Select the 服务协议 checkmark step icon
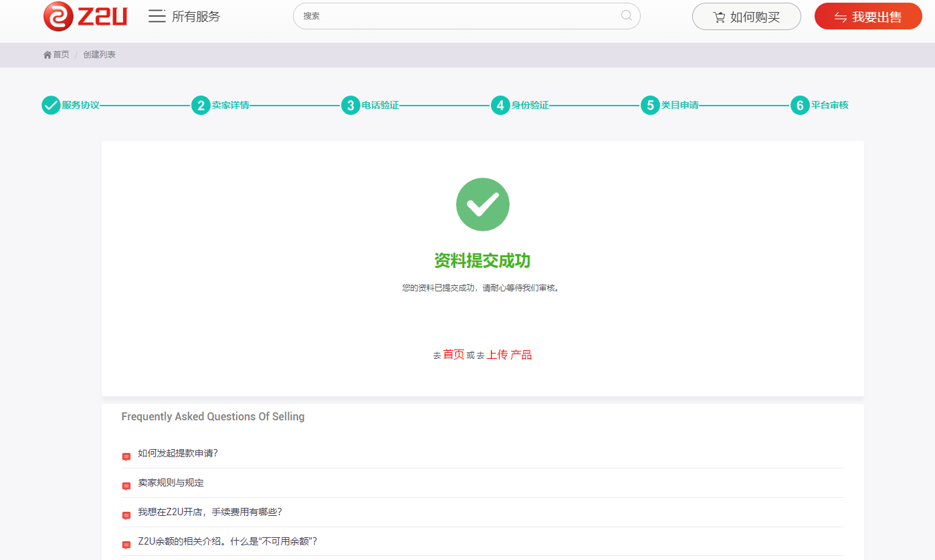This screenshot has width=935, height=560. [x=51, y=106]
